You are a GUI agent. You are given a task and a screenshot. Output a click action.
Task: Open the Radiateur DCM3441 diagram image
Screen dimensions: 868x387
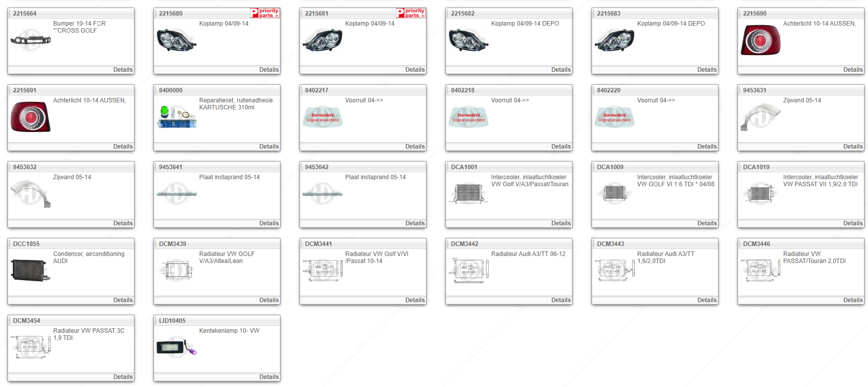coord(322,270)
